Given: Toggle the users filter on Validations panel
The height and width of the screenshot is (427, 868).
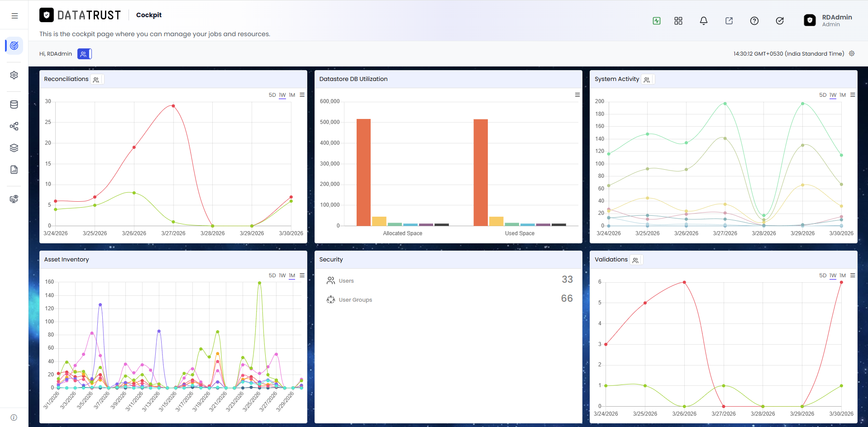Looking at the screenshot, I should tap(636, 260).
